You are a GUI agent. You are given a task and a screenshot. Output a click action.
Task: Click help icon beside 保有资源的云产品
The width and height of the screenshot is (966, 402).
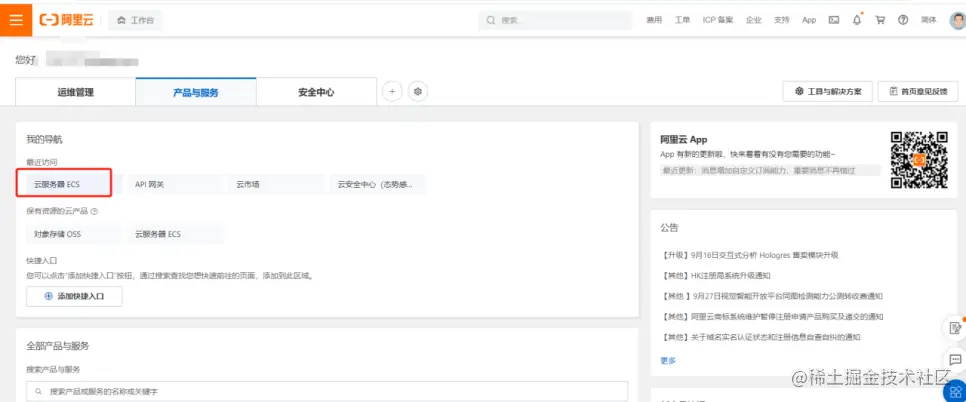[x=94, y=211]
